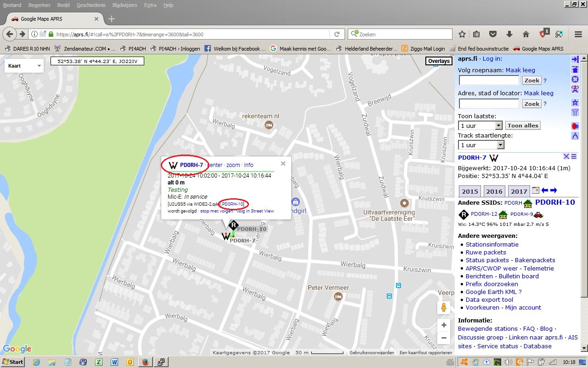The image size is (588, 368).
Task: Open the calendar date picker icon
Action: pyautogui.click(x=535, y=190)
